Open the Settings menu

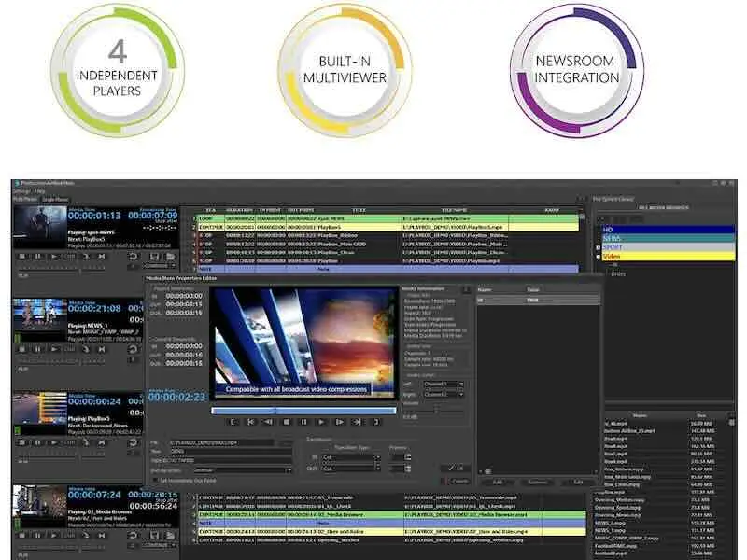coord(21,191)
